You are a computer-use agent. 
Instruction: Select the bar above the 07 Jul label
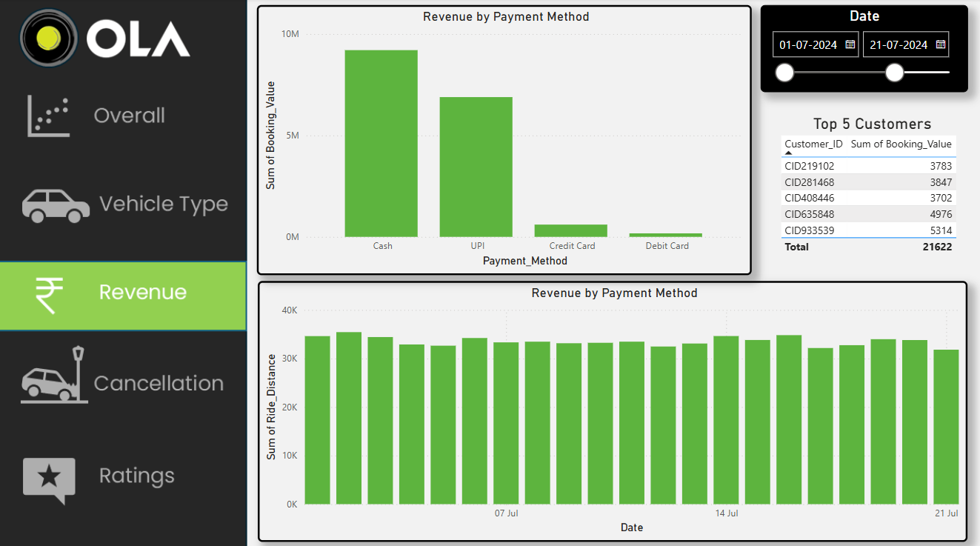click(x=506, y=423)
